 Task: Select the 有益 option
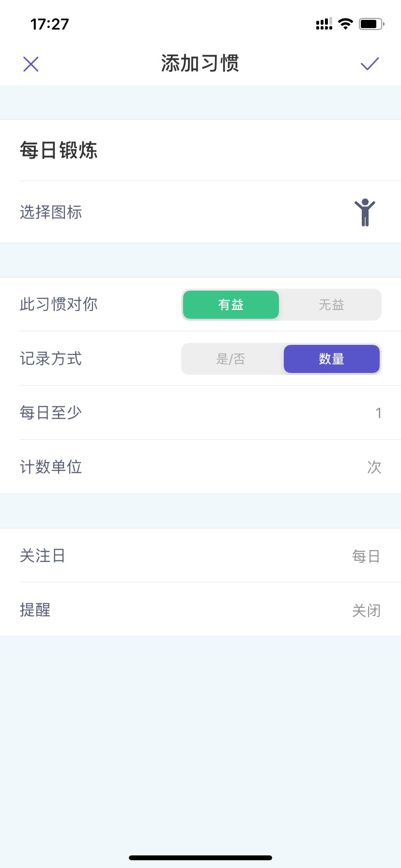231,305
